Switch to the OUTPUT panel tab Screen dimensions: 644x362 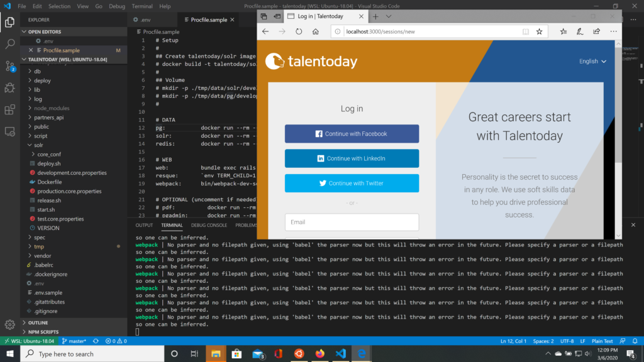tap(144, 225)
